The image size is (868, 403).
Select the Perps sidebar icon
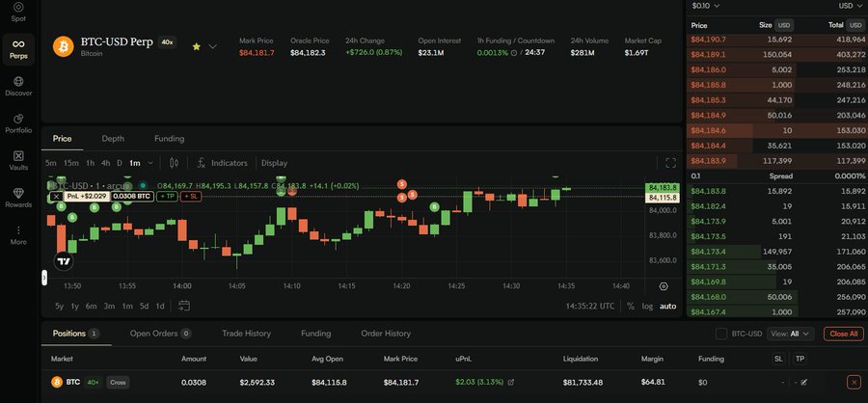pyautogui.click(x=18, y=49)
